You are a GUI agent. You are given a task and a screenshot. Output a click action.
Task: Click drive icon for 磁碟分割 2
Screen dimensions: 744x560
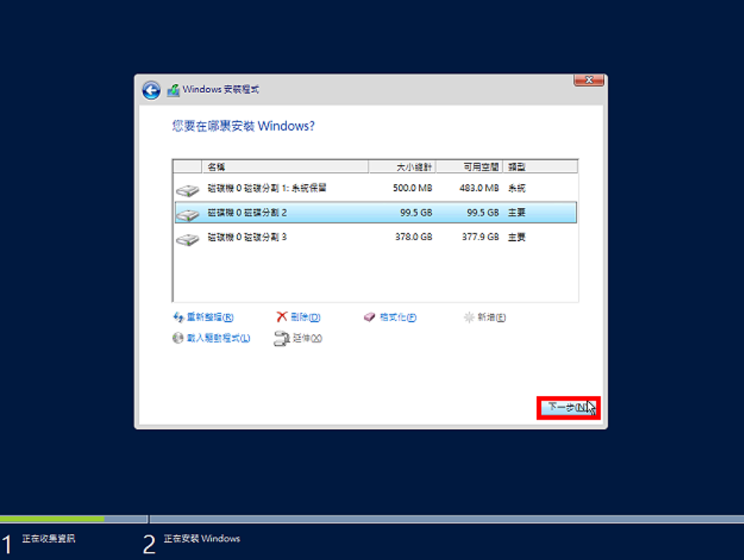(187, 214)
